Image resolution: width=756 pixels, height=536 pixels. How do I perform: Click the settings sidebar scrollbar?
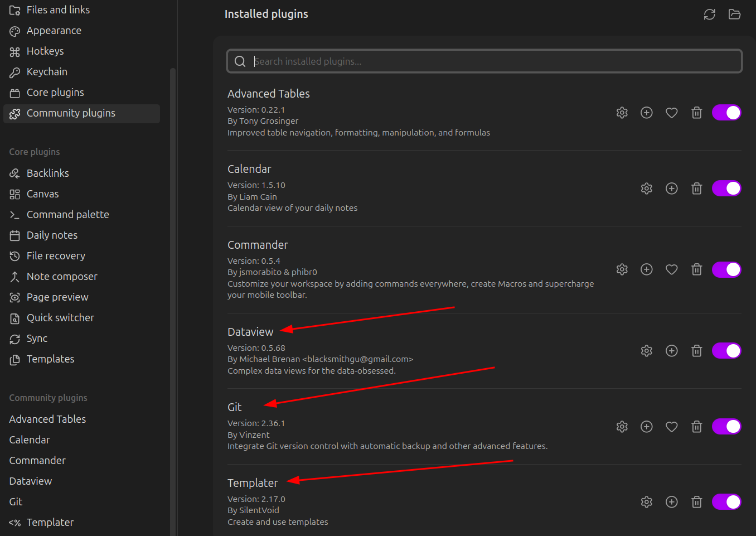point(173,279)
